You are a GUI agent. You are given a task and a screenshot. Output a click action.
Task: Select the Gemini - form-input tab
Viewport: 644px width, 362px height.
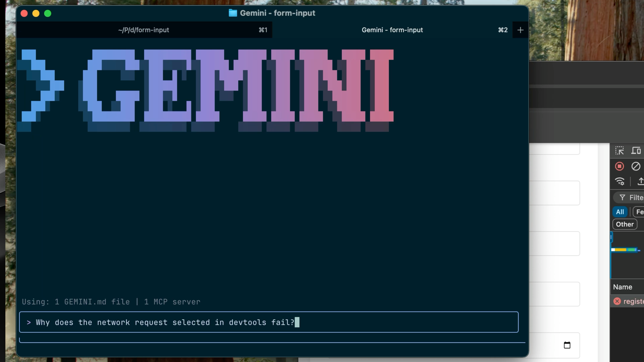click(392, 30)
